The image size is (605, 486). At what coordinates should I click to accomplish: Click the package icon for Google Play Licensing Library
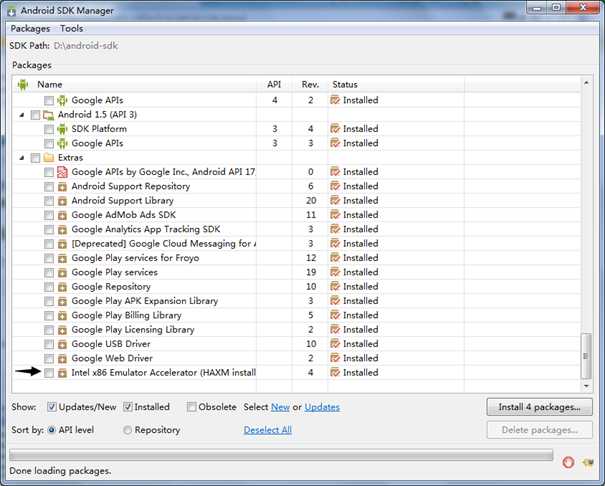pos(62,331)
